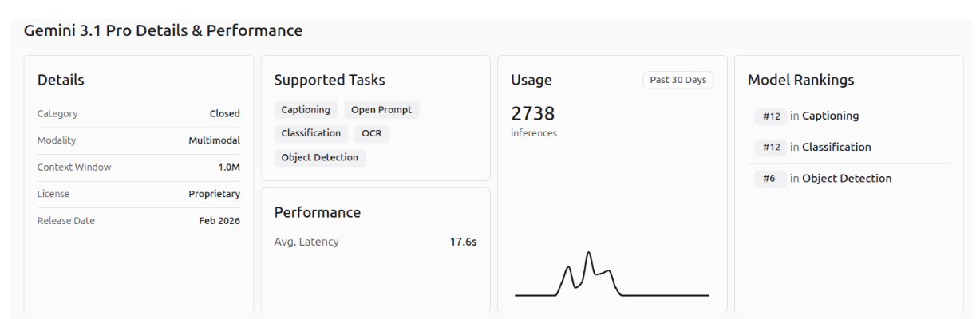Click the #6 rank badge
This screenshot has width=980, height=319.
click(x=769, y=179)
